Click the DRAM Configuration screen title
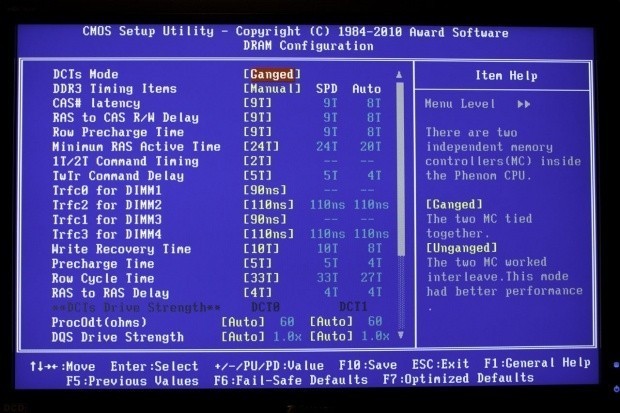Viewport: 620px width, 413px height. (308, 46)
